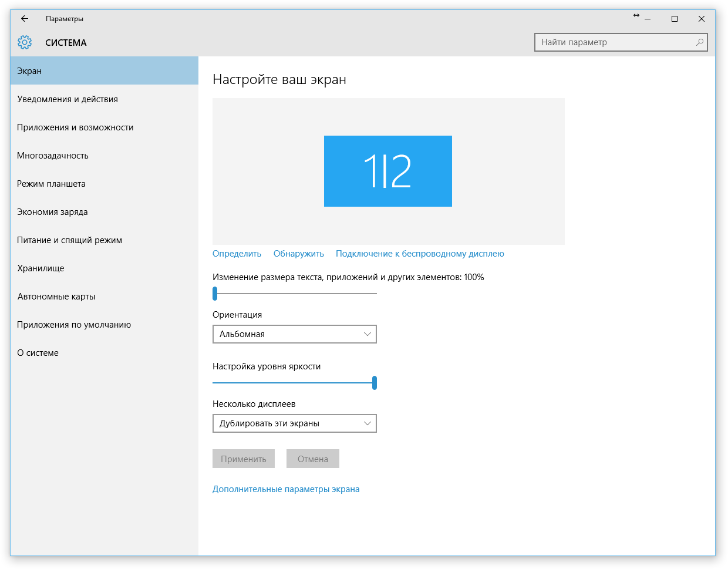Expand the Несколько дисплеев dropdown
728x569 pixels.
[294, 423]
